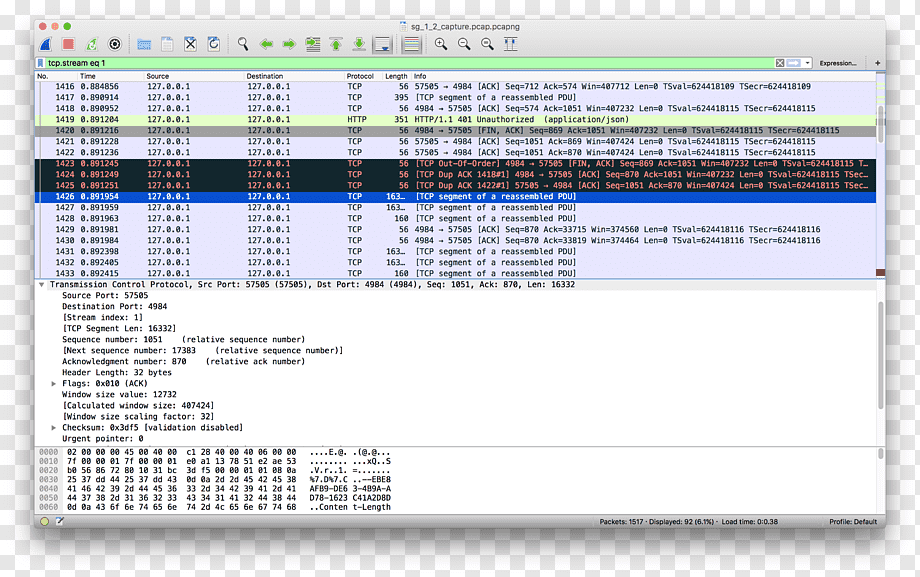Toggle auto-scroll during live capture

pyautogui.click(x=383, y=44)
